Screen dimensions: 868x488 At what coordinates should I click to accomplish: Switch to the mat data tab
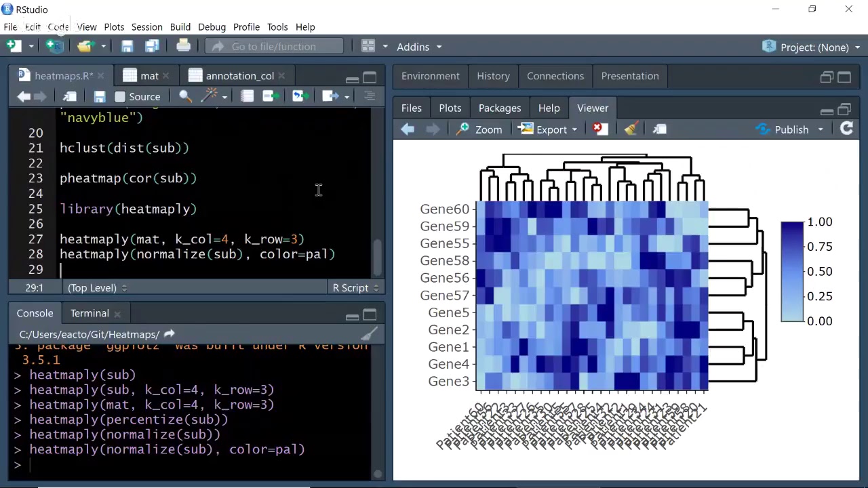[x=149, y=76]
